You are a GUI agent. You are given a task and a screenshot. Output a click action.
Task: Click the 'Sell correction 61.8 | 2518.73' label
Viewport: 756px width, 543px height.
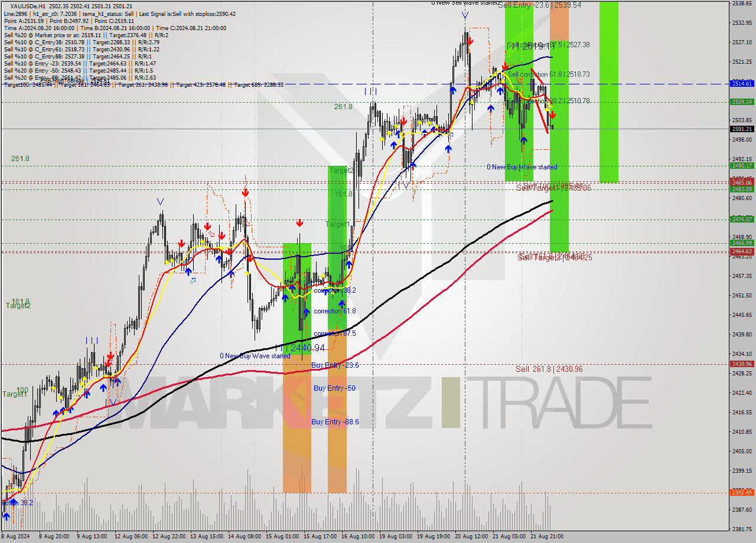(549, 74)
